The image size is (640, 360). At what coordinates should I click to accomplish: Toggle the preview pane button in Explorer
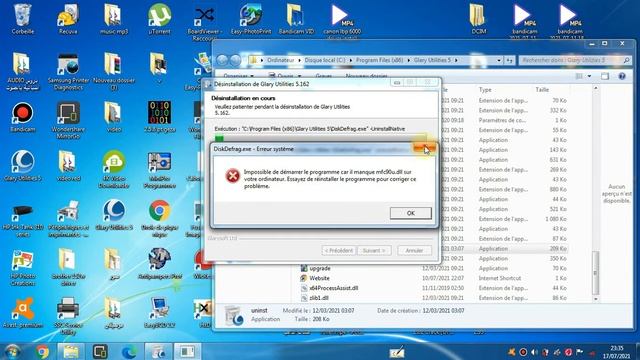click(x=604, y=76)
